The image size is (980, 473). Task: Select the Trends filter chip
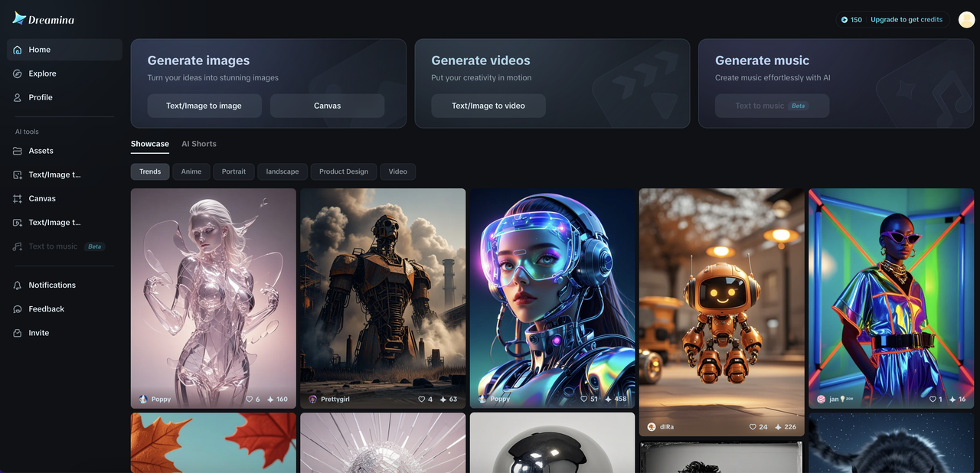click(150, 171)
